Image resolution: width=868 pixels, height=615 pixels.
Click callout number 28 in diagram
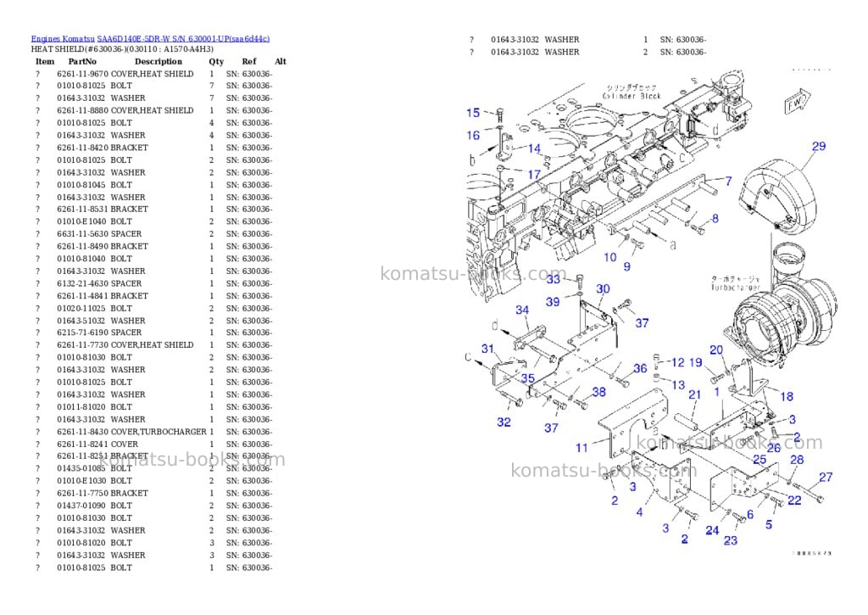[797, 459]
